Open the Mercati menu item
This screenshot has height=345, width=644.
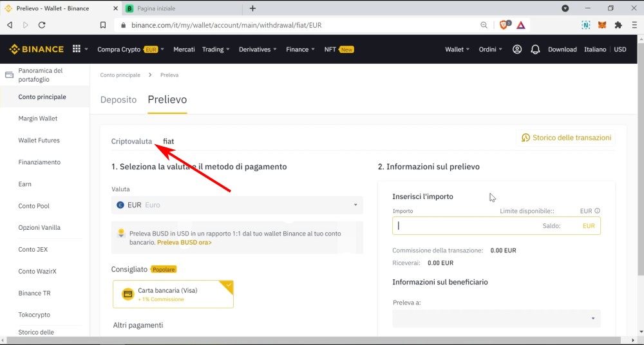point(184,50)
